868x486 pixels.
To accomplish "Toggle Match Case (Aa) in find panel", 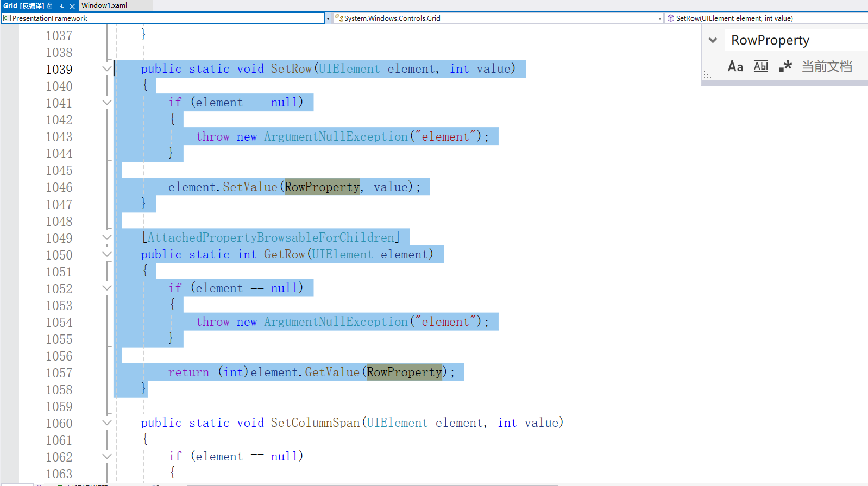I will click(x=735, y=66).
